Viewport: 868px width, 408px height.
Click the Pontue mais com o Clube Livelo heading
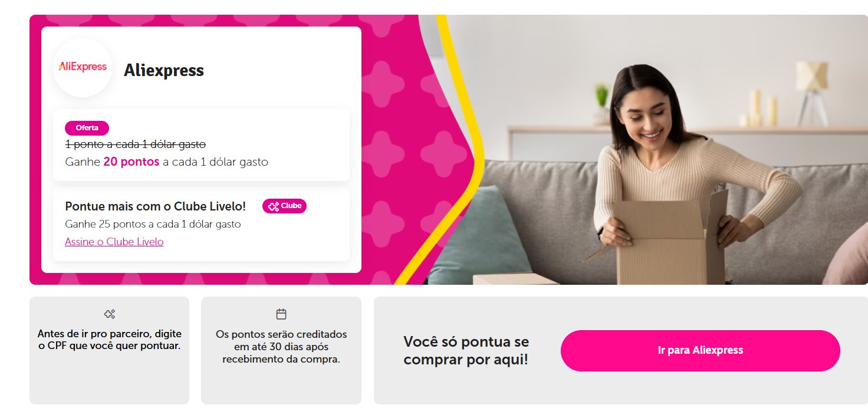(156, 206)
